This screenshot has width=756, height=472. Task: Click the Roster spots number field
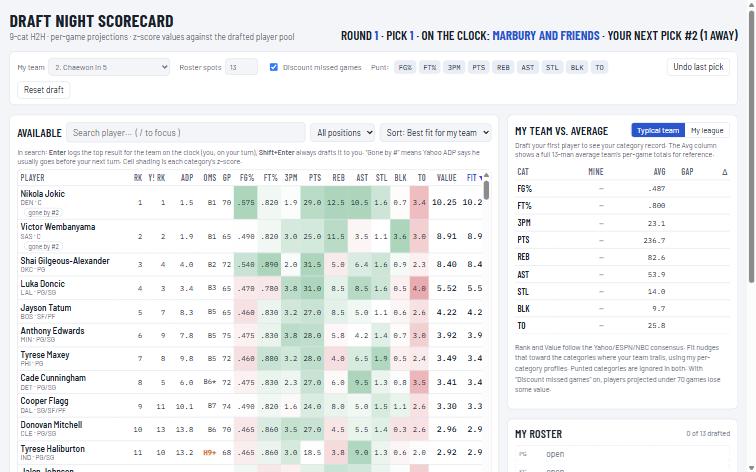pyautogui.click(x=241, y=67)
